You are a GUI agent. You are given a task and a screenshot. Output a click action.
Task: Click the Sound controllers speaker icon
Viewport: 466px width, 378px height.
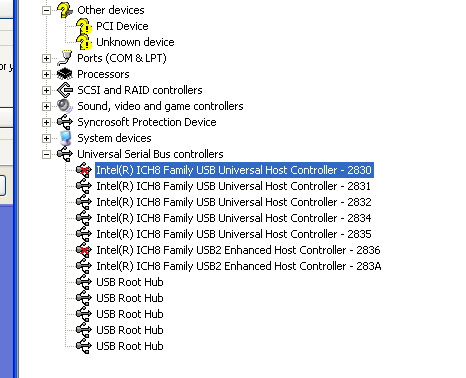(x=65, y=106)
